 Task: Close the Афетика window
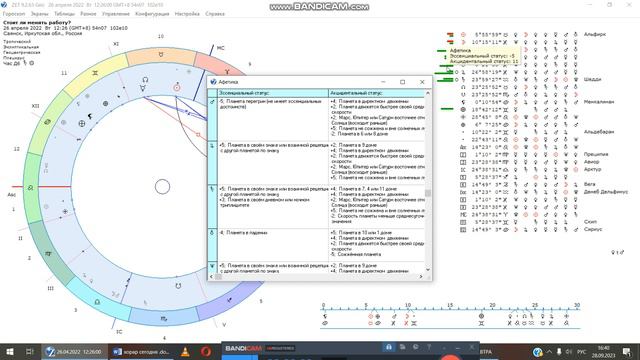(x=422, y=82)
